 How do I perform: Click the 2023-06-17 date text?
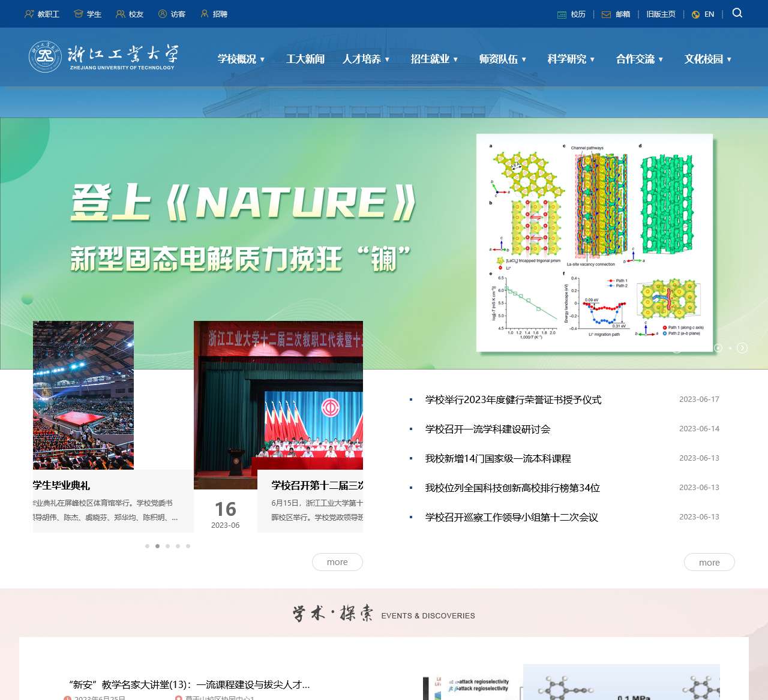pos(699,399)
